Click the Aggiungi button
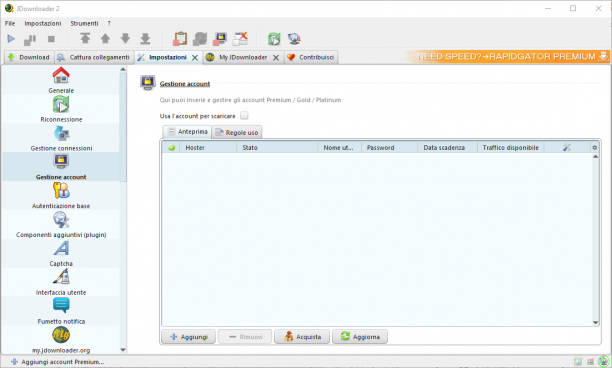612x368 pixels. pos(189,337)
